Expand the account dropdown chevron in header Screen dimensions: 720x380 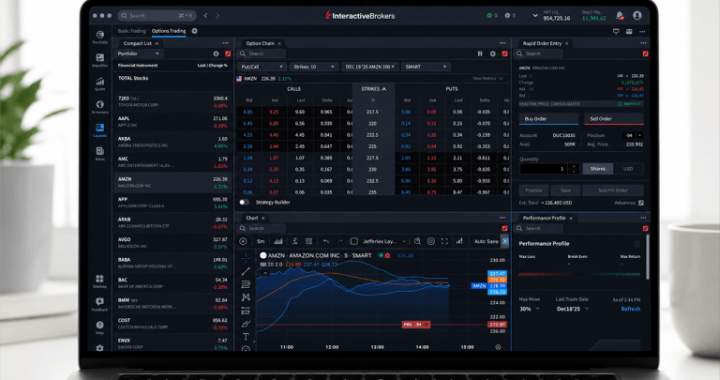(x=535, y=16)
